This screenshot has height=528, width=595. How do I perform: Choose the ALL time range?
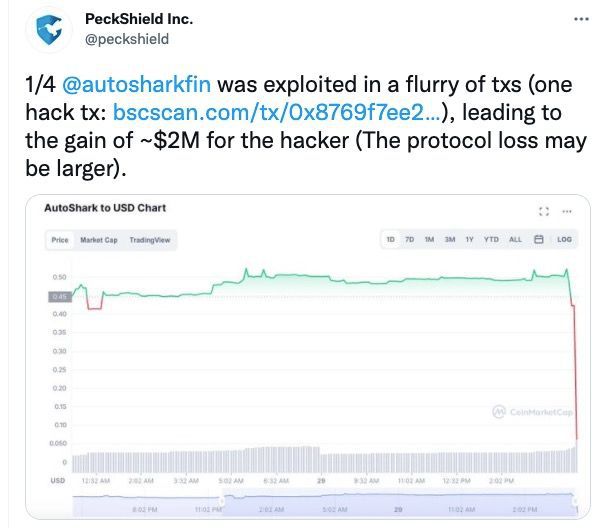point(515,240)
